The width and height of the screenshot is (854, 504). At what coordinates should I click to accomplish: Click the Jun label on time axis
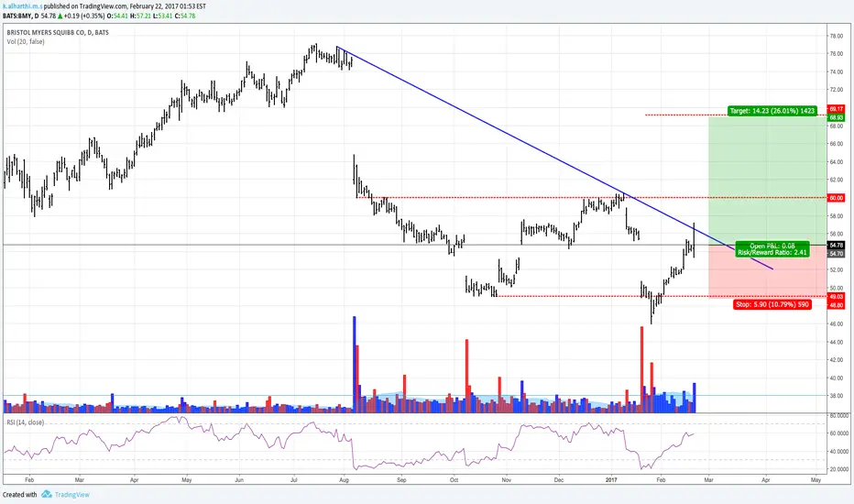[239, 480]
